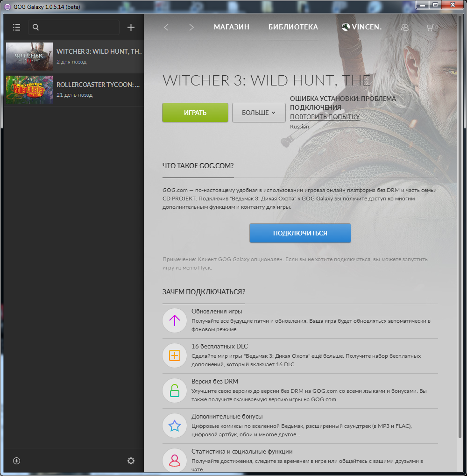
Task: Click the Статистика и социальные функции title
Action: 242,451
